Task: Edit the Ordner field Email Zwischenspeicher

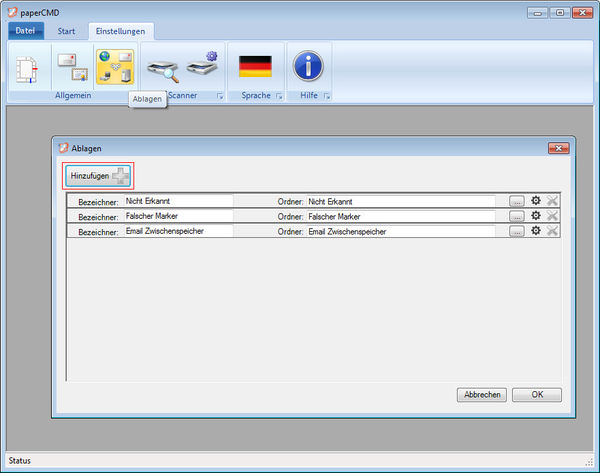Action: pyautogui.click(x=401, y=231)
